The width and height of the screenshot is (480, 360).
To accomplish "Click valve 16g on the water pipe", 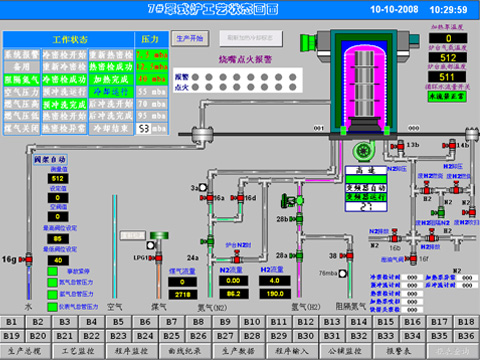I will pyautogui.click(x=27, y=259).
